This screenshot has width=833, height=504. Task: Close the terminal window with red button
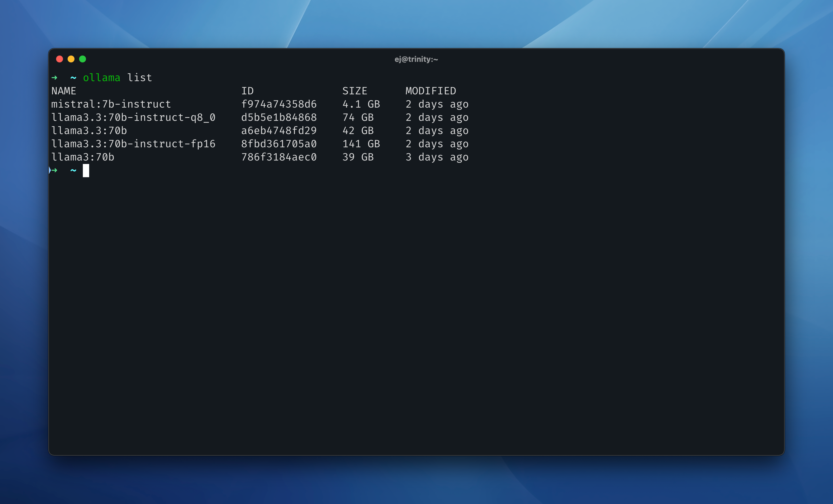point(60,59)
